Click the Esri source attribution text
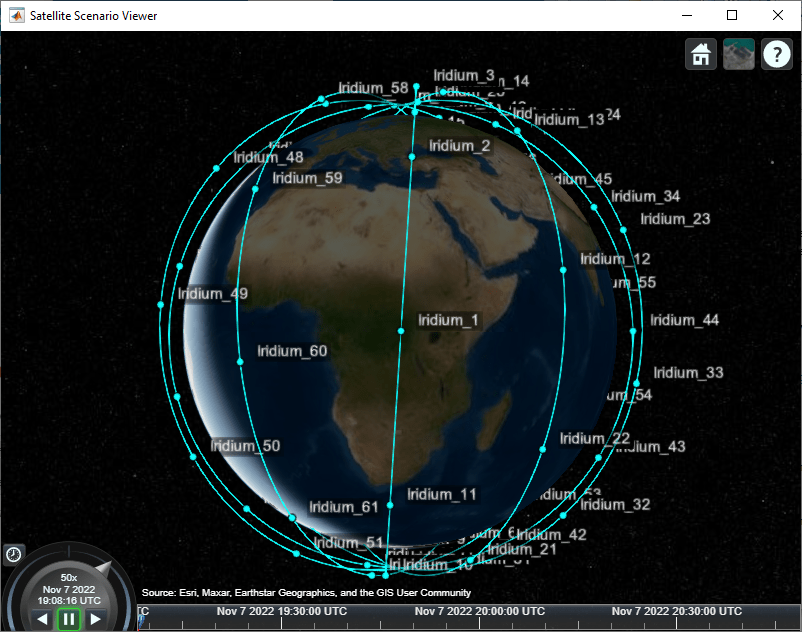802x632 pixels. pos(306,593)
